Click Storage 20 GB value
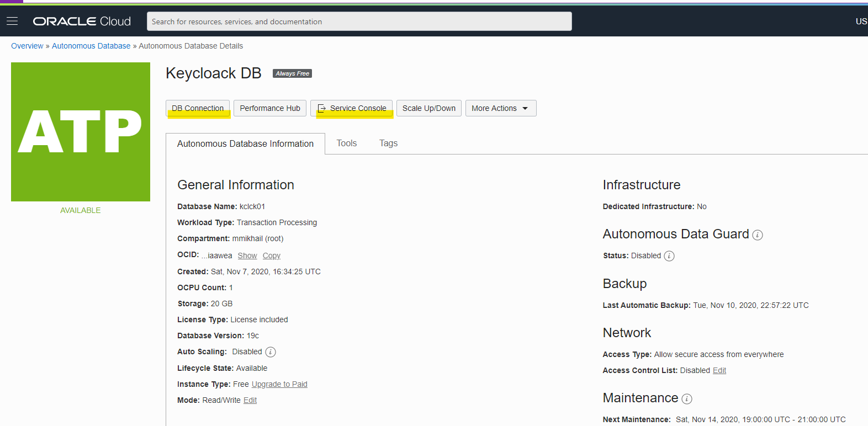The image size is (868, 426). click(x=221, y=303)
